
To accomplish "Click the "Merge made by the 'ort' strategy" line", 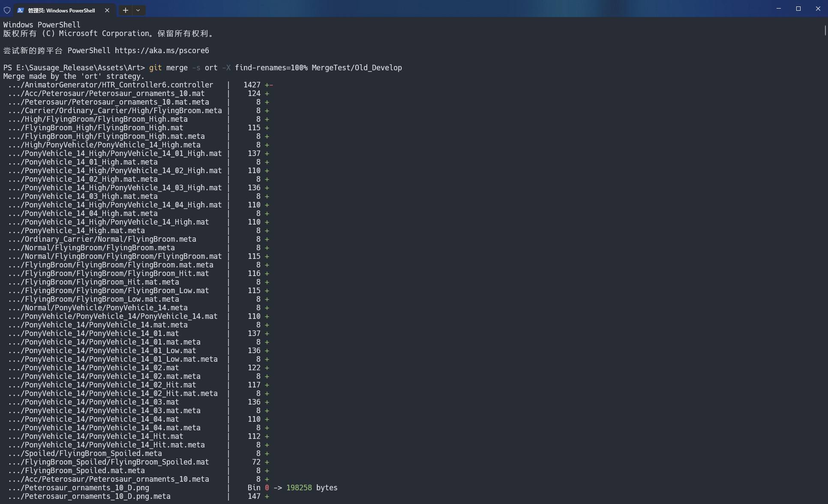I will coord(74,76).
